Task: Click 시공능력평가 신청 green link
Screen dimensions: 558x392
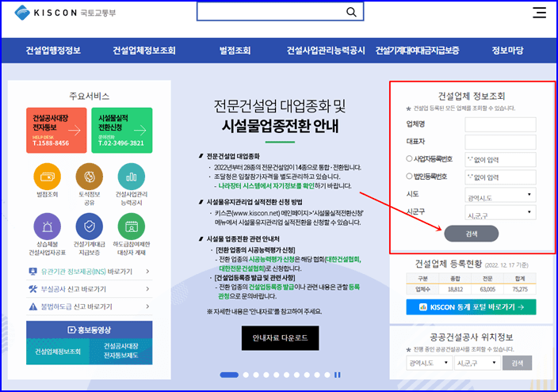Action: (272, 259)
